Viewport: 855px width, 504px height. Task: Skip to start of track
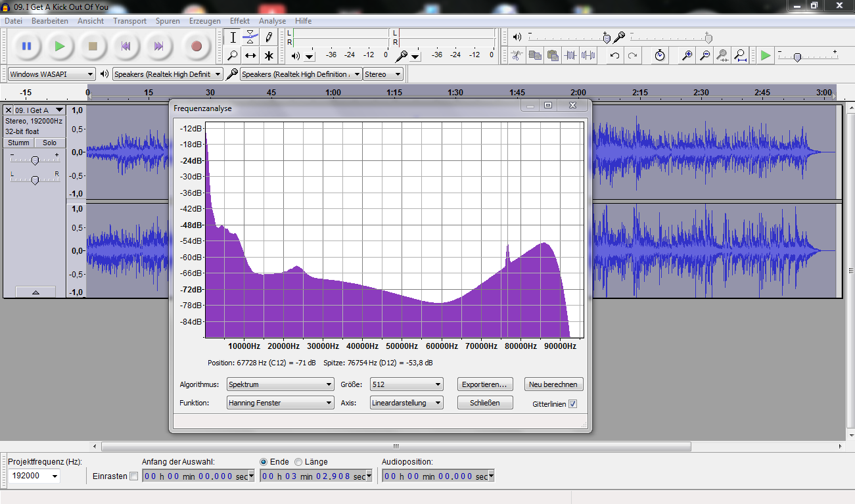[x=126, y=46]
